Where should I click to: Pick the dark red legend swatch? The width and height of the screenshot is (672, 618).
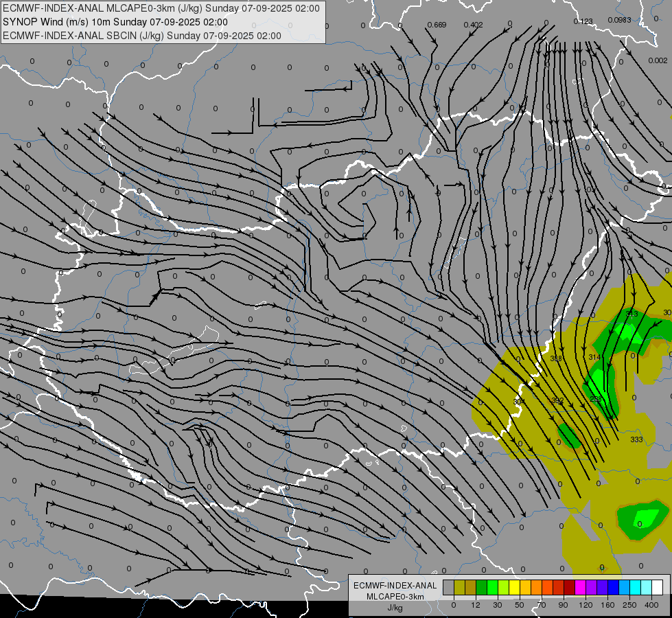point(570,587)
